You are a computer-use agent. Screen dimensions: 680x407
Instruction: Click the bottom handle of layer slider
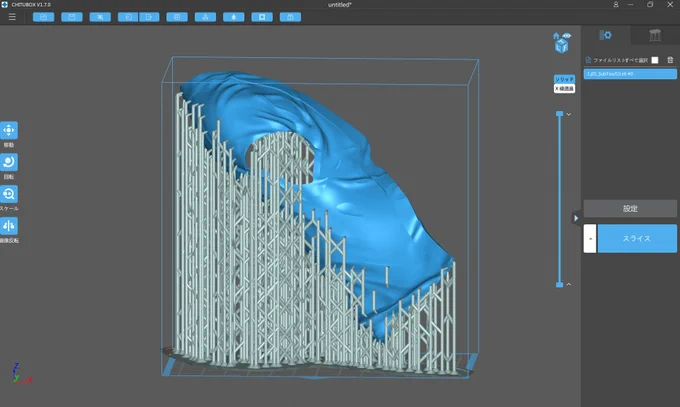pyautogui.click(x=559, y=285)
